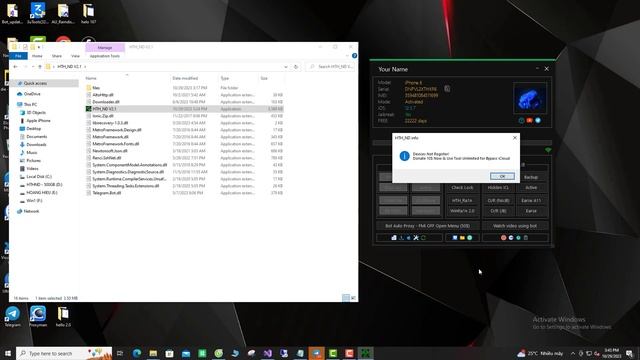Screen dimensions: 640x360
Task: Select This PC in navigation pane
Action: 30,104
